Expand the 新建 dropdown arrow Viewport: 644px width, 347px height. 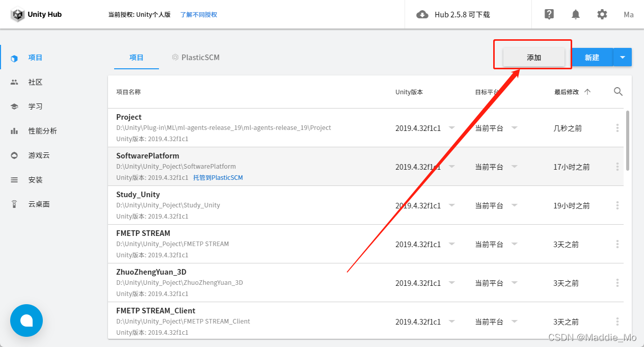tap(623, 58)
